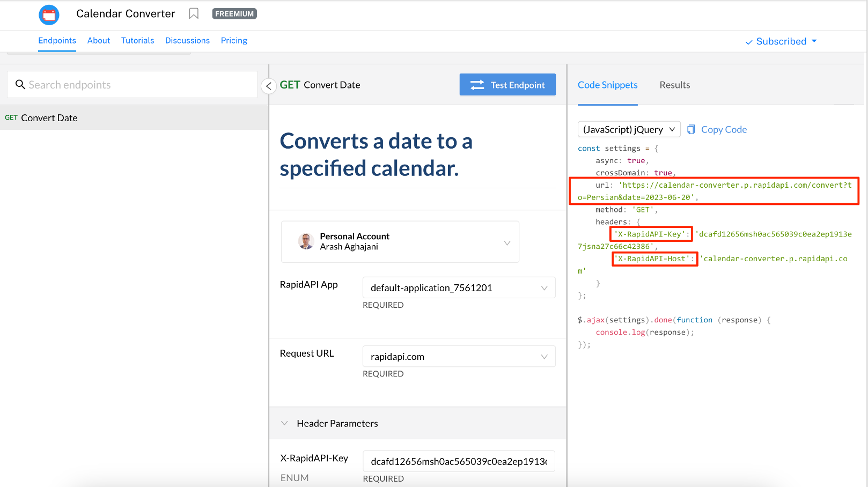Screen dimensions: 868x487
Task: Click the Calendar Converter app logo icon
Action: click(x=49, y=14)
